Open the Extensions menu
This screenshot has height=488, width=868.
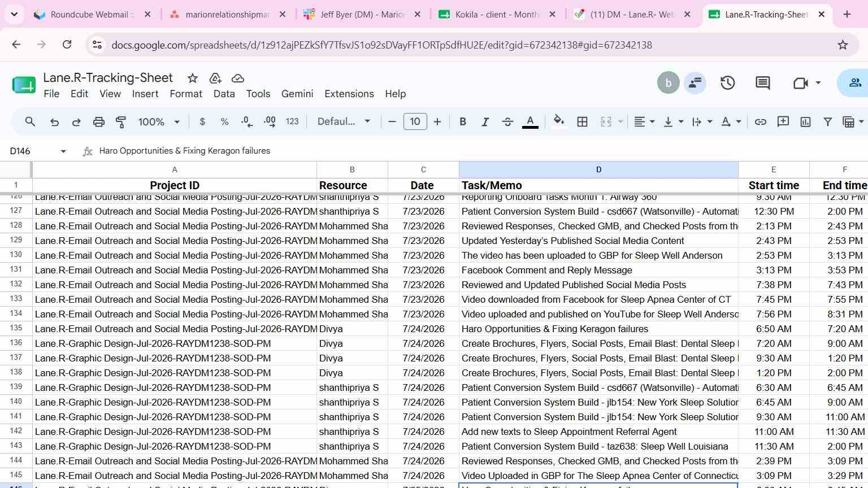click(x=349, y=94)
